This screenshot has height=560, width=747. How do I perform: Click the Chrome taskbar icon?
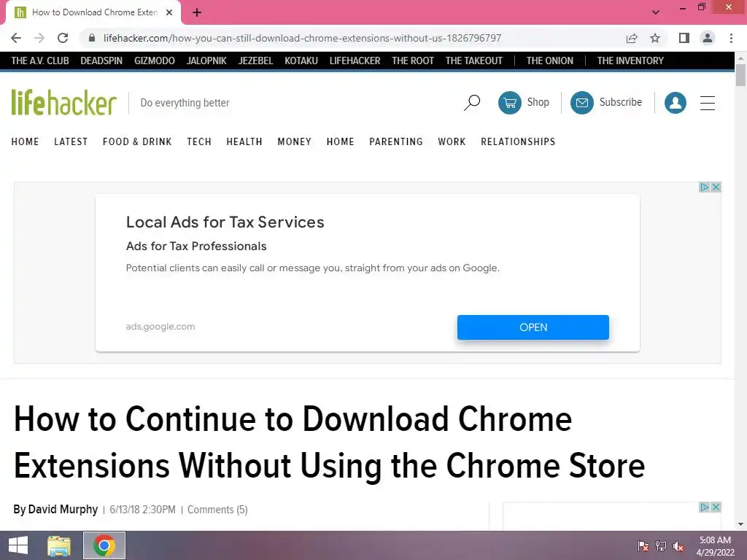(104, 545)
